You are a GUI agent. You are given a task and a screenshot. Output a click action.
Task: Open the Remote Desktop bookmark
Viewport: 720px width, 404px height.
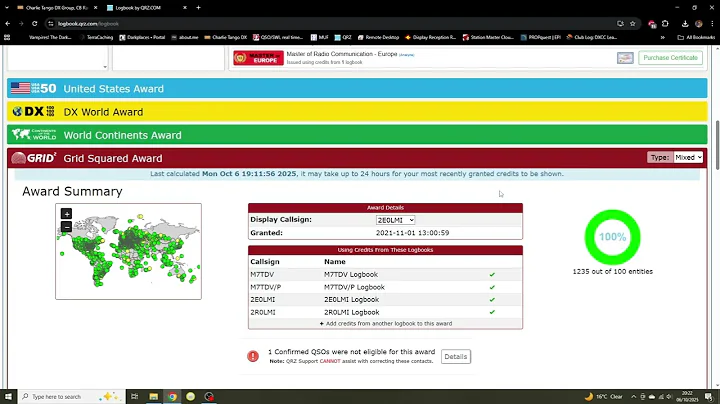pyautogui.click(x=378, y=37)
